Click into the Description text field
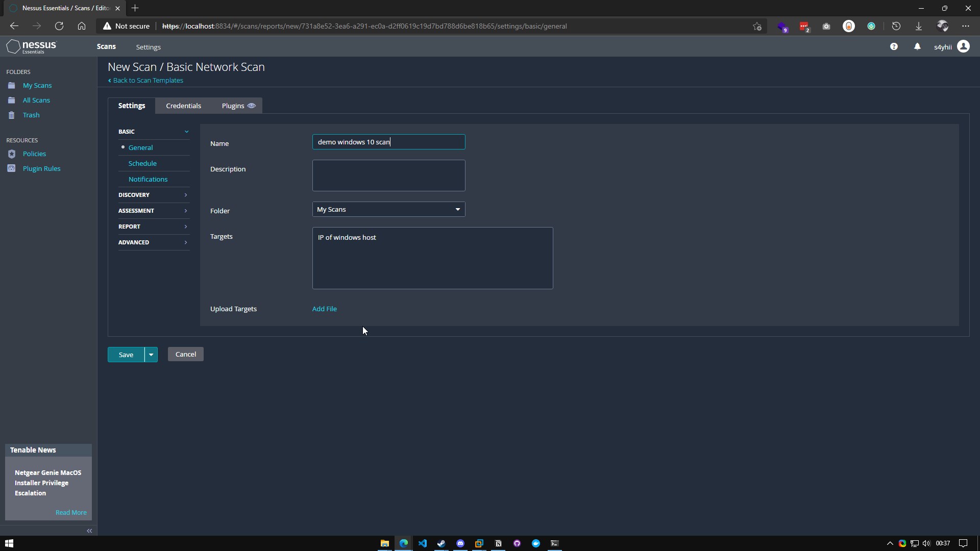The width and height of the screenshot is (980, 551). click(388, 176)
